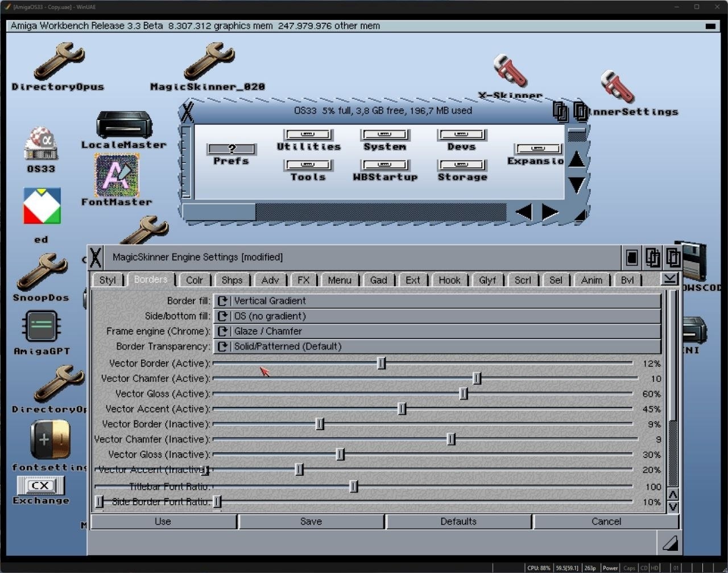Click the Titlebar Font Ratio slider knob
The height and width of the screenshot is (573, 728).
[354, 487]
